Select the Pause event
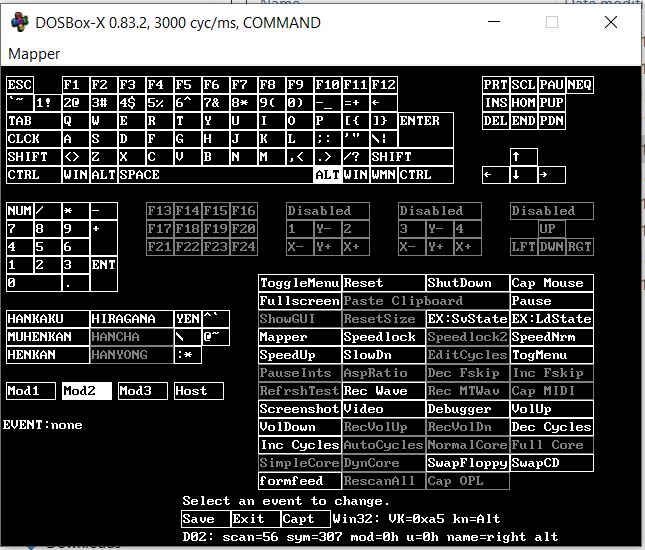The image size is (645, 550). [552, 301]
